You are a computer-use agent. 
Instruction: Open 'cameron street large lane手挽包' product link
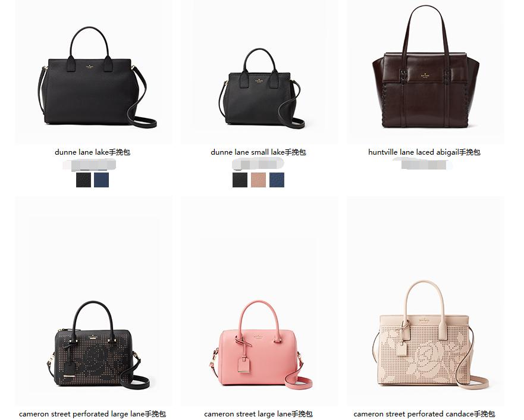(x=258, y=414)
